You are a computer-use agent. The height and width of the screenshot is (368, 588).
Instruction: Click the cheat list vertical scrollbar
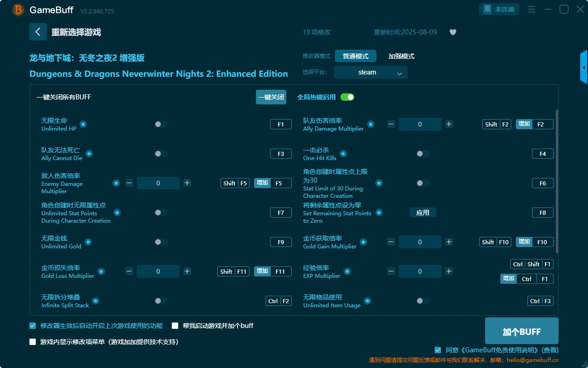[557, 181]
